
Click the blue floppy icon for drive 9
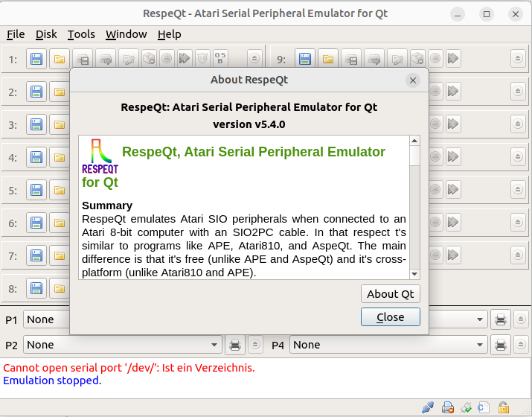coord(304,59)
